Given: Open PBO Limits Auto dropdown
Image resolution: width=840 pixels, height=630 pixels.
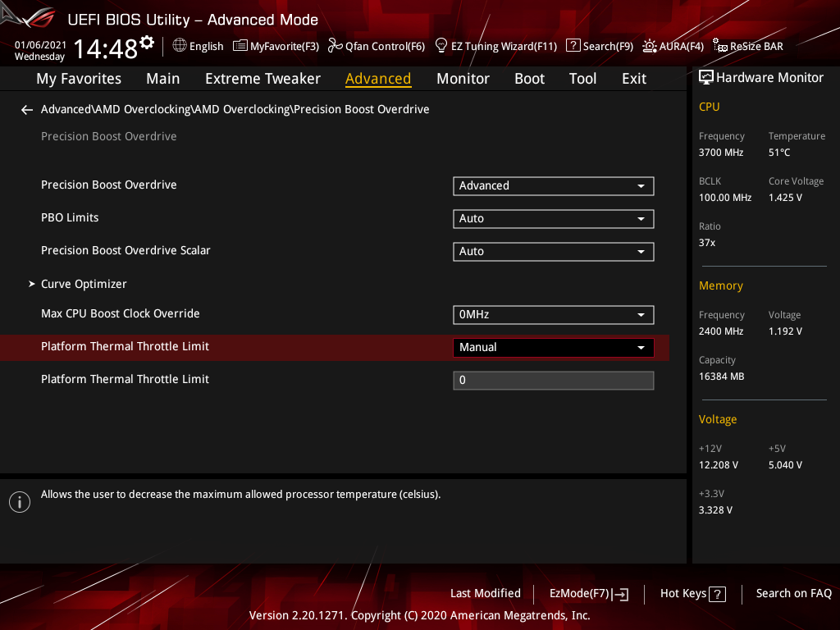Looking at the screenshot, I should pos(554,218).
